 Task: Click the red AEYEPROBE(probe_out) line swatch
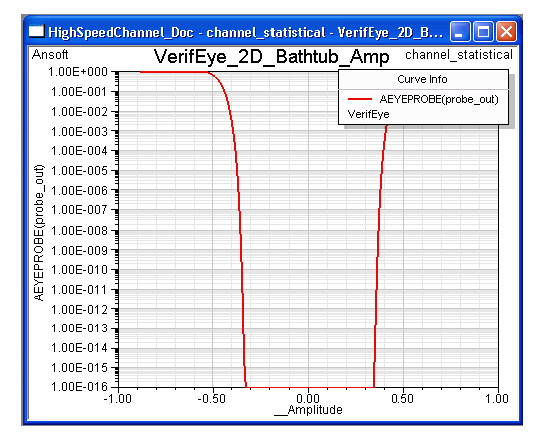click(360, 99)
